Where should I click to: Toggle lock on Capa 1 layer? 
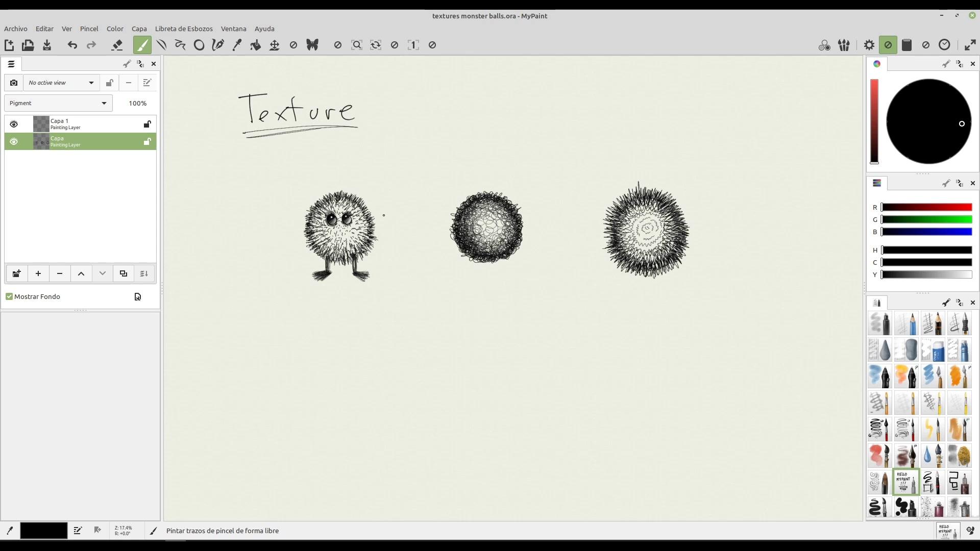click(147, 124)
